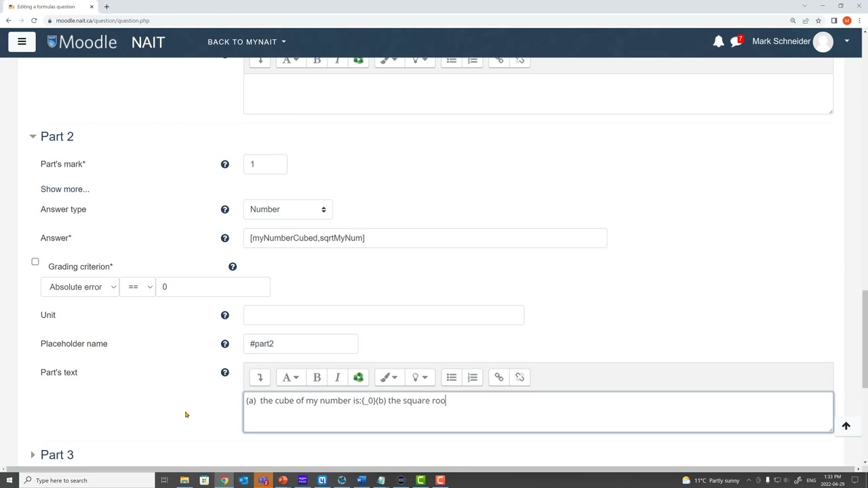Click the green media icon in Part 2 editor
Viewport: 868px width, 488px height.
pyautogui.click(x=358, y=378)
